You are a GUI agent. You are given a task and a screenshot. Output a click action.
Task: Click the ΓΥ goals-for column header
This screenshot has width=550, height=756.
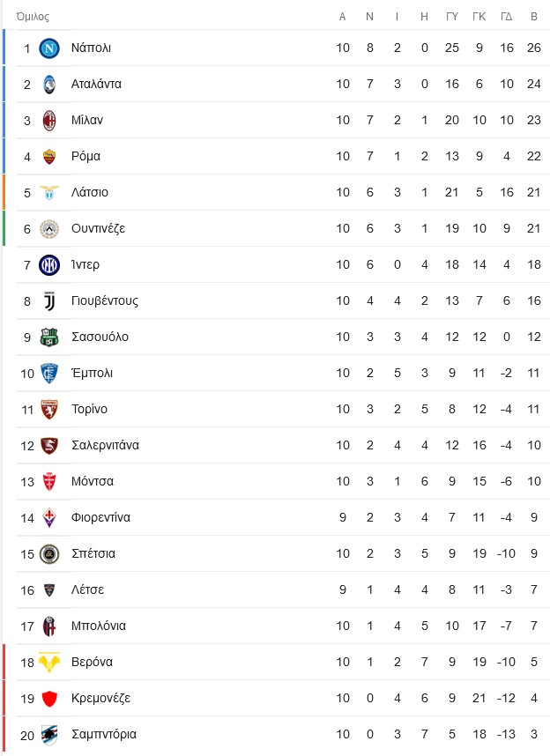point(452,17)
